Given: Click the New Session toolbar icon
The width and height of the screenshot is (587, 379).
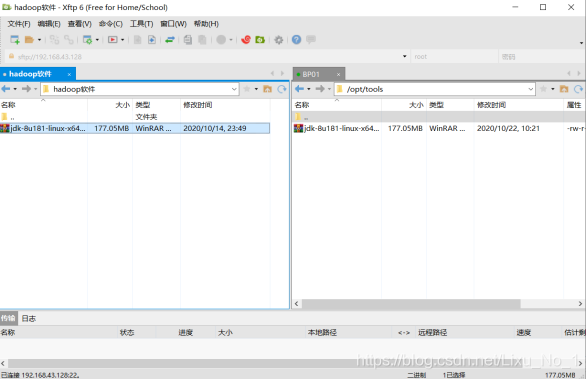Looking at the screenshot, I should tap(15, 39).
